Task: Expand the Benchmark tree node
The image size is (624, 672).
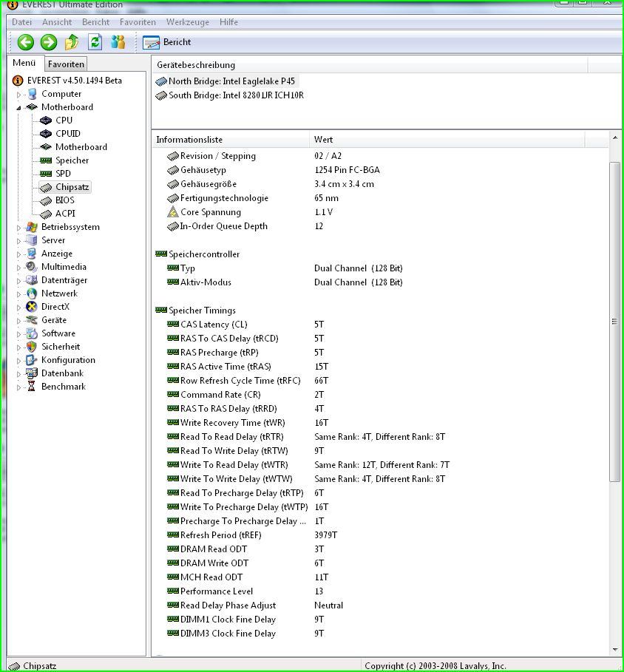Action: tap(18, 387)
